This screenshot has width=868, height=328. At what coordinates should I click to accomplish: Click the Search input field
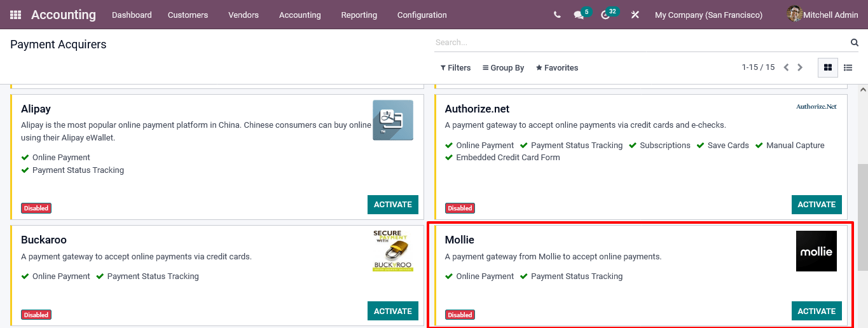point(641,43)
